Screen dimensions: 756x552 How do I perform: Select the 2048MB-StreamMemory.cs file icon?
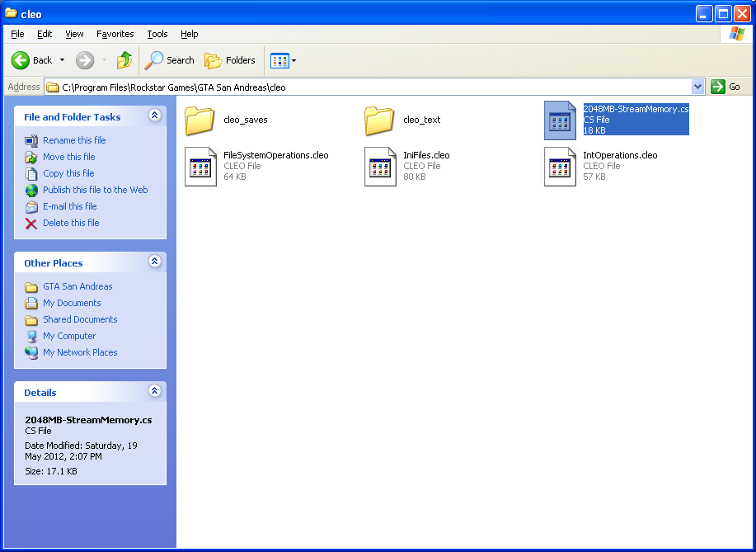point(560,120)
